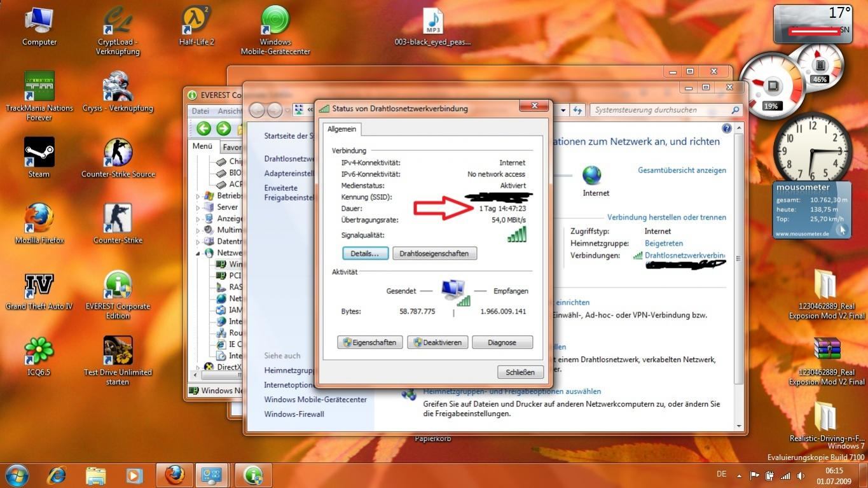
Task: Click the help icon in network center
Action: pyautogui.click(x=727, y=129)
